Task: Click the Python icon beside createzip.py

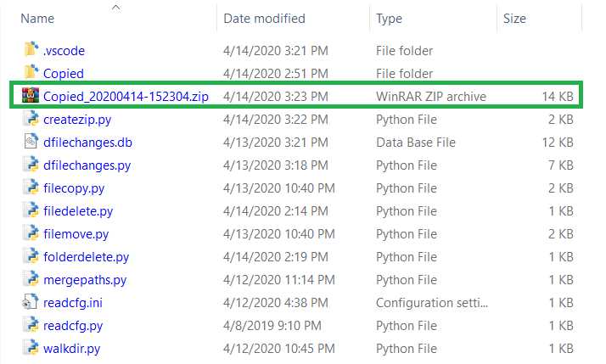Action: coord(31,119)
